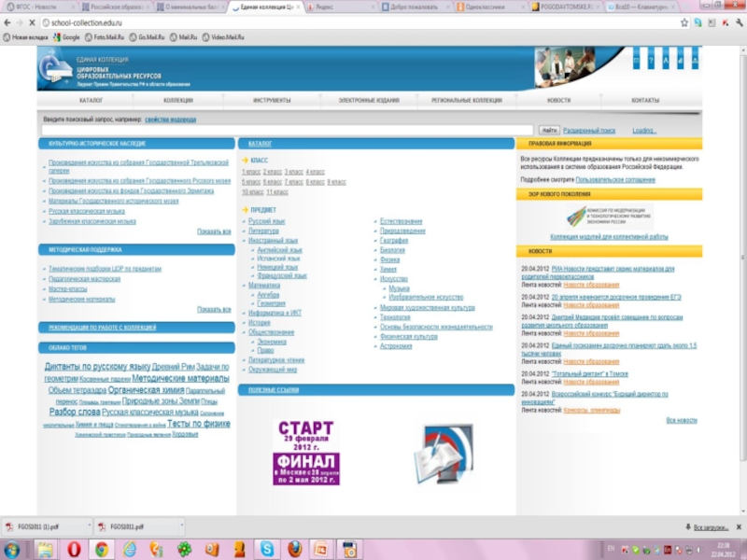The width and height of the screenshot is (747, 560).
Task: Open the Математика subject link
Action: pyautogui.click(x=264, y=286)
